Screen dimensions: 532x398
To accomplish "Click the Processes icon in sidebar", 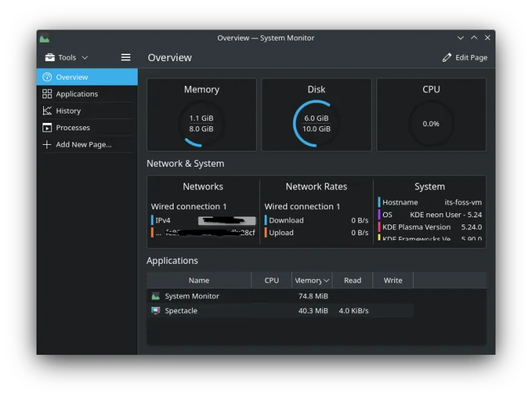I will [47, 128].
